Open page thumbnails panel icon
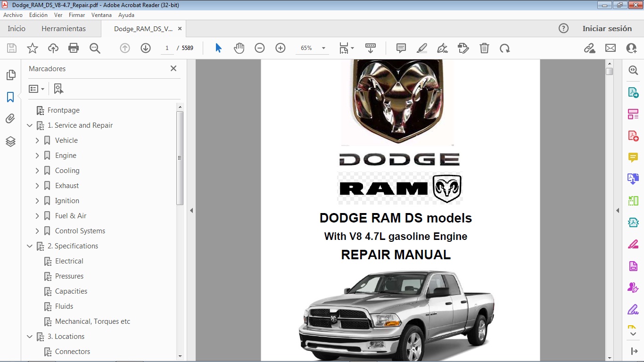Viewport: 644px width, 362px height. pos(10,75)
